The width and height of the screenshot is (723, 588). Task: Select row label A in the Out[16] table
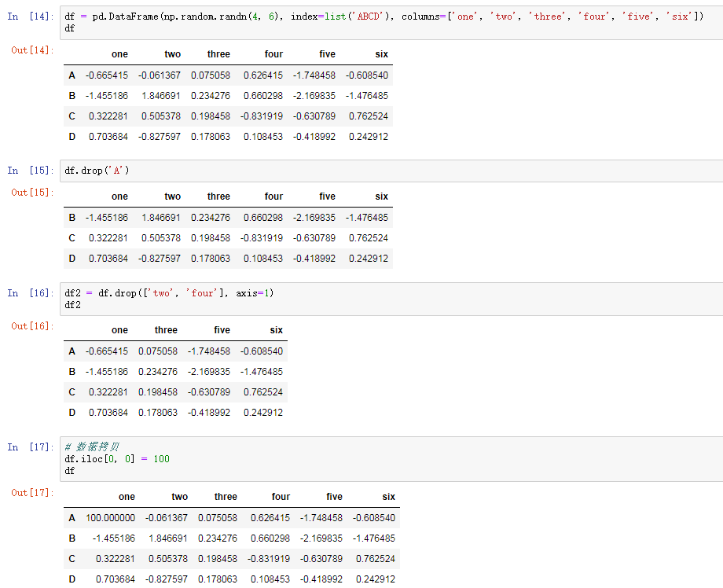[72, 351]
